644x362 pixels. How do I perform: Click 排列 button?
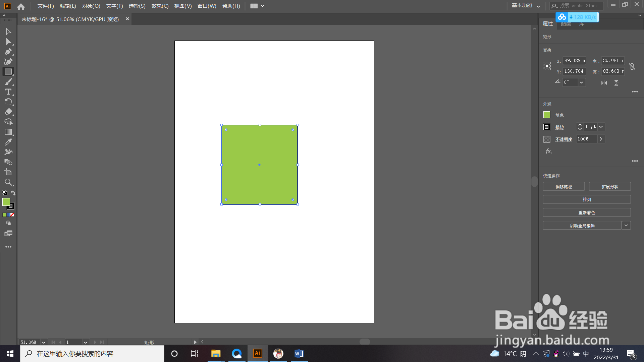(x=587, y=199)
